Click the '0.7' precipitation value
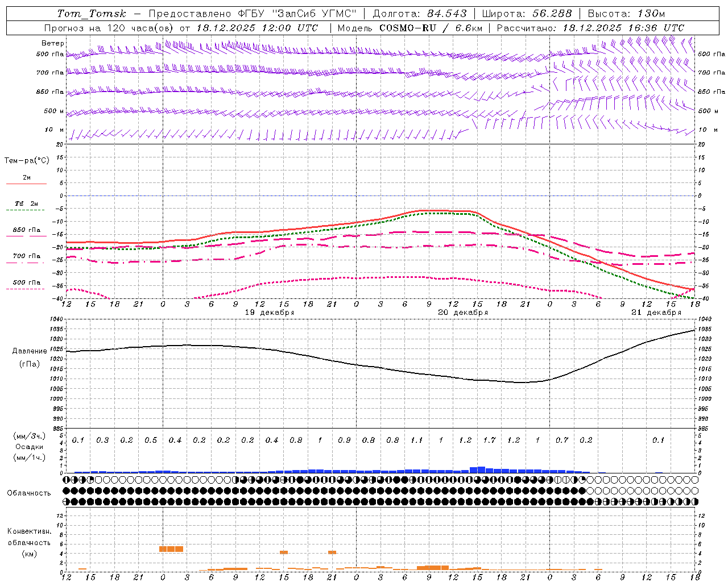The width and height of the screenshot is (728, 582). (x=562, y=440)
